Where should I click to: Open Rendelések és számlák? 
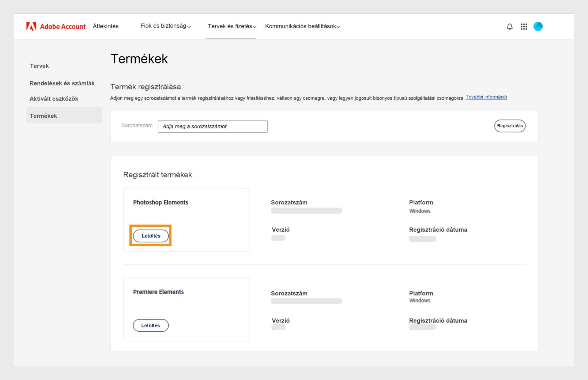[x=62, y=83]
